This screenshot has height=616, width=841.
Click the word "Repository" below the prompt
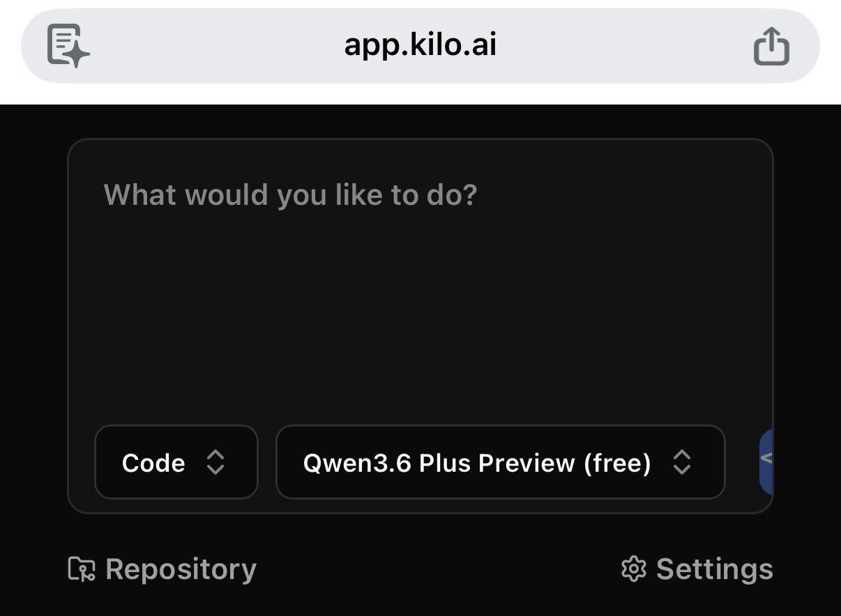coord(181,569)
